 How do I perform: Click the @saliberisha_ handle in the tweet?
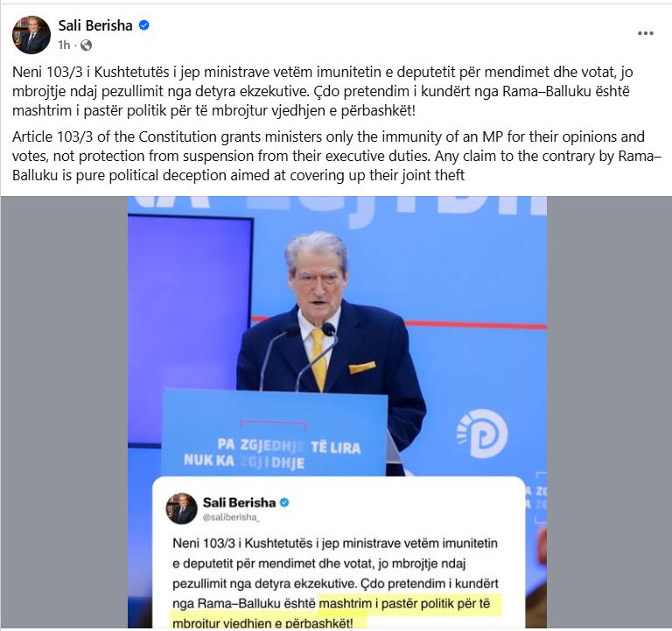(231, 517)
